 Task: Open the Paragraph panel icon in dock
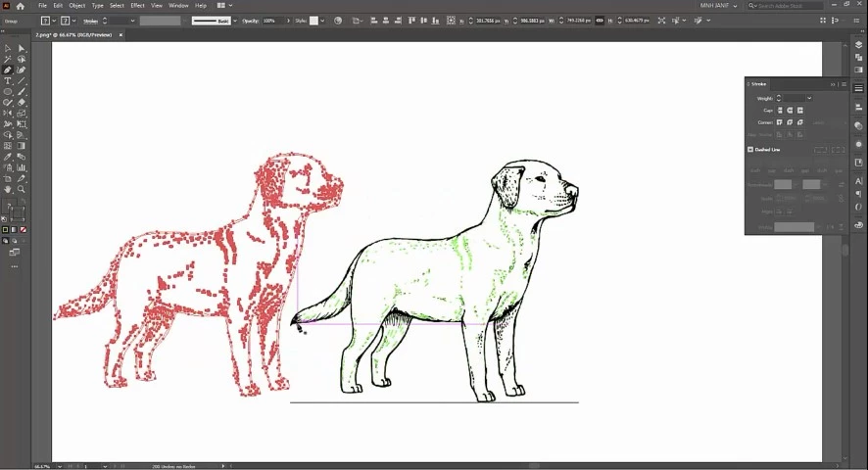click(858, 194)
